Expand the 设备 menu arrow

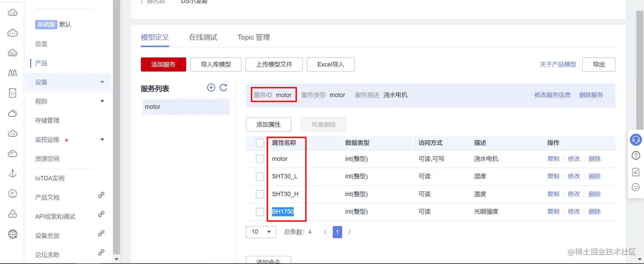(102, 82)
